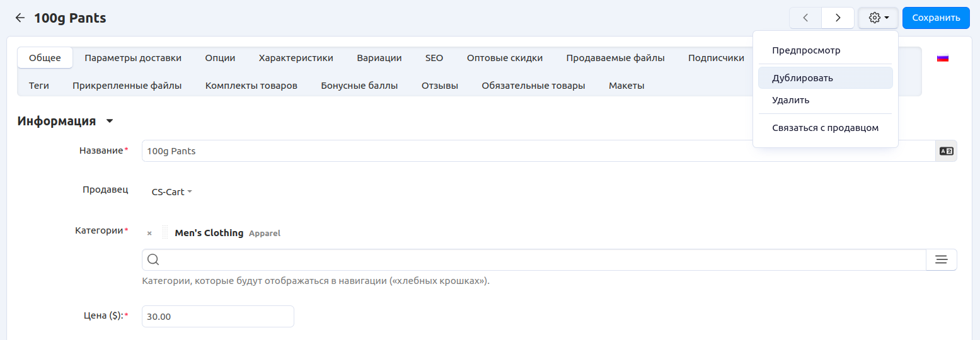Select Связаться с продавцом option

pyautogui.click(x=825, y=128)
